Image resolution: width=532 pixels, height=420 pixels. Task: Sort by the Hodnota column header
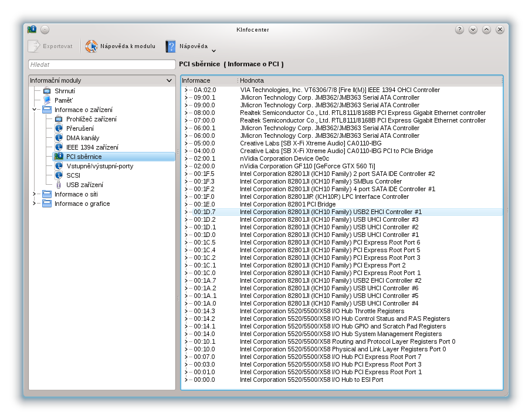pos(370,80)
